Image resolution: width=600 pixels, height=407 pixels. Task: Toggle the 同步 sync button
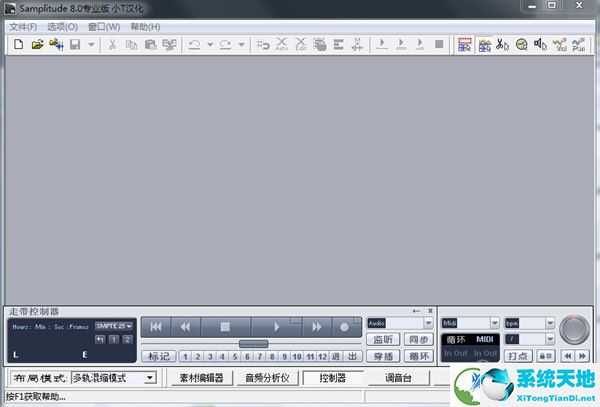click(419, 339)
